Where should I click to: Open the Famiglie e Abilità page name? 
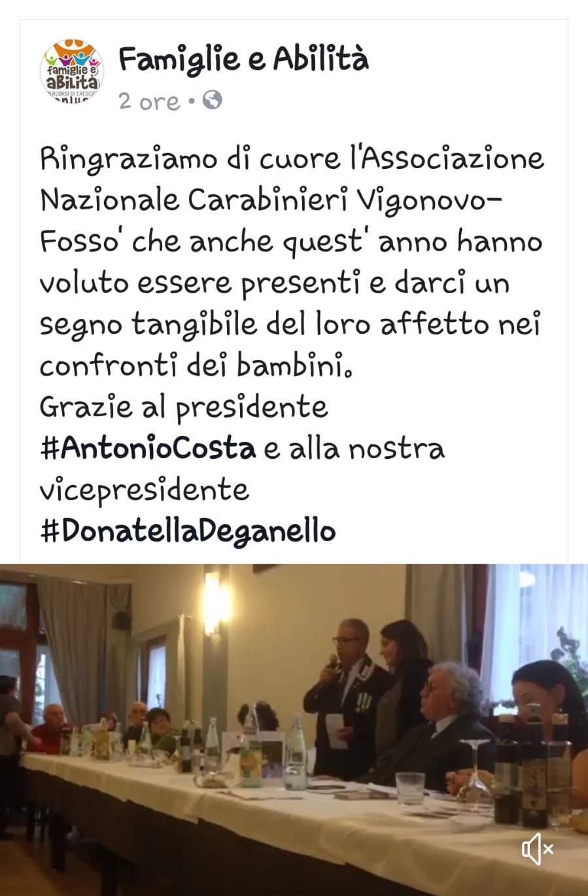pyautogui.click(x=243, y=59)
